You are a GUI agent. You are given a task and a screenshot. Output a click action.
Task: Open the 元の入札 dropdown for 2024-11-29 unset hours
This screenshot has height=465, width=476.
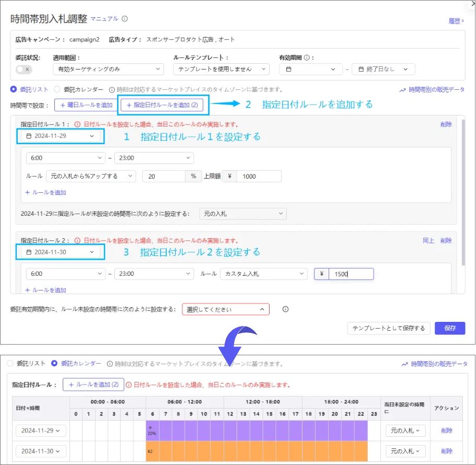coord(243,214)
